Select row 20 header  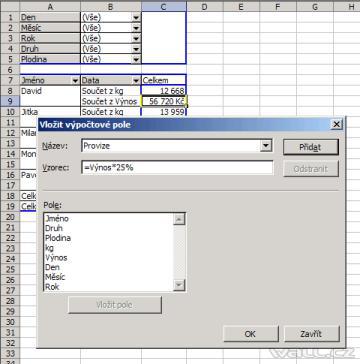tap(10, 217)
